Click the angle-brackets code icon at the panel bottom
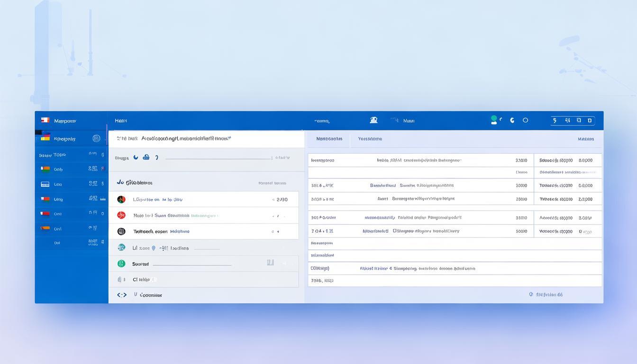The image size is (637, 364). point(122,295)
